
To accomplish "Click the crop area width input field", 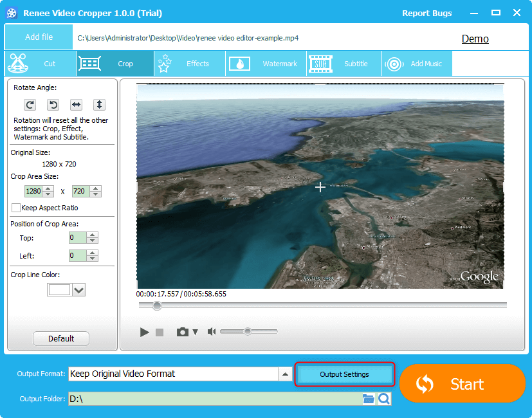I will [x=32, y=191].
